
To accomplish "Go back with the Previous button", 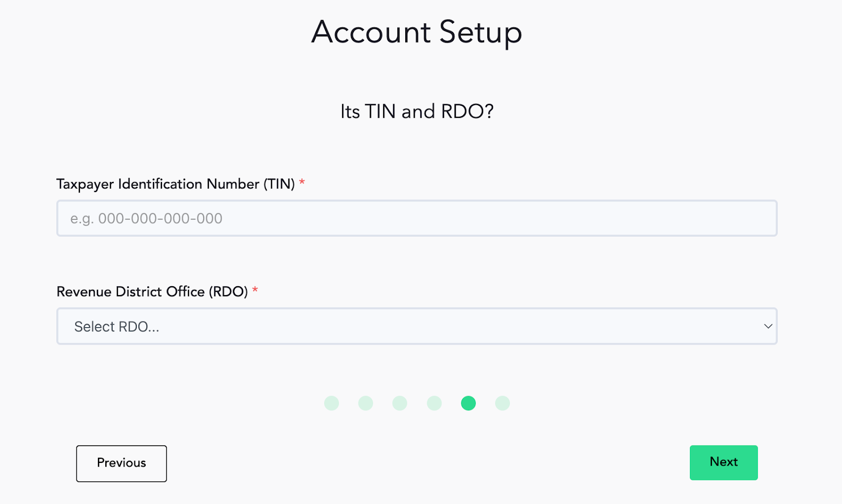I will 122,463.
